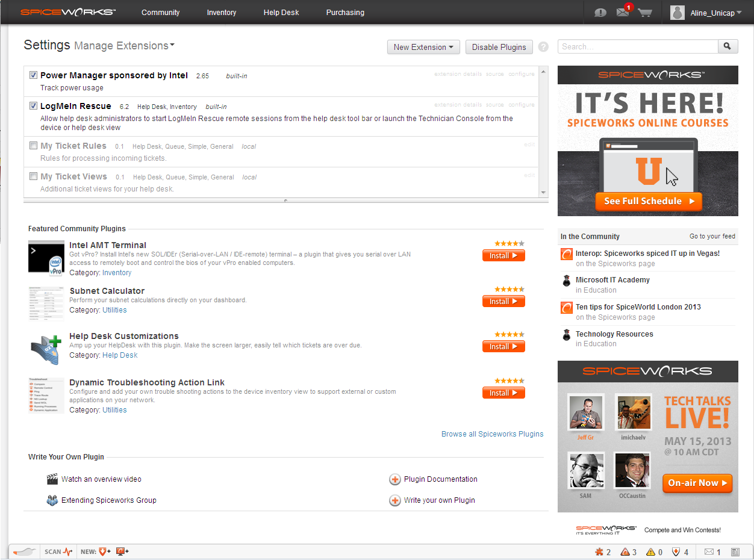
Task: Open the envelope icon in the bottom status bar
Action: [x=708, y=552]
